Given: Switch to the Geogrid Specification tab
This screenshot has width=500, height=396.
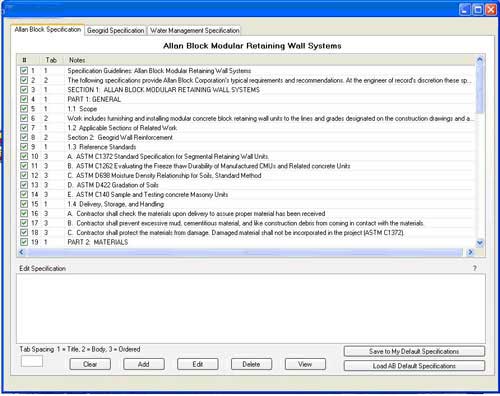Looking at the screenshot, I should click(115, 30).
